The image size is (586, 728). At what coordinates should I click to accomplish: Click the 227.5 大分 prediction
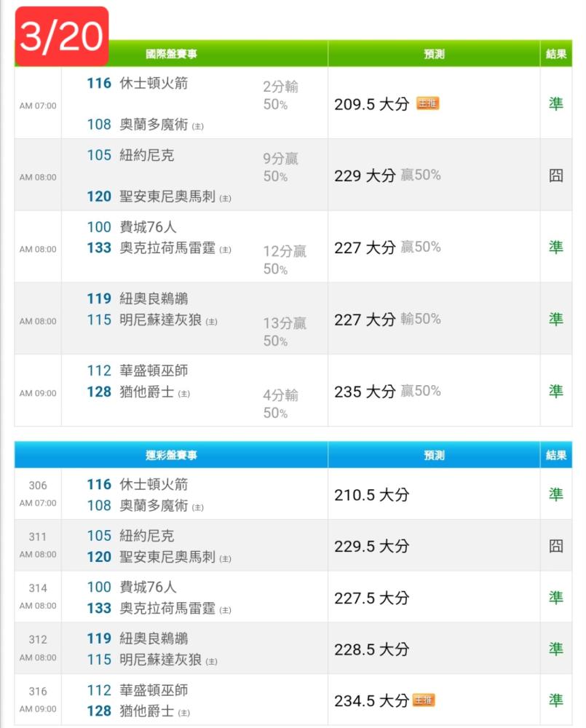(371, 598)
